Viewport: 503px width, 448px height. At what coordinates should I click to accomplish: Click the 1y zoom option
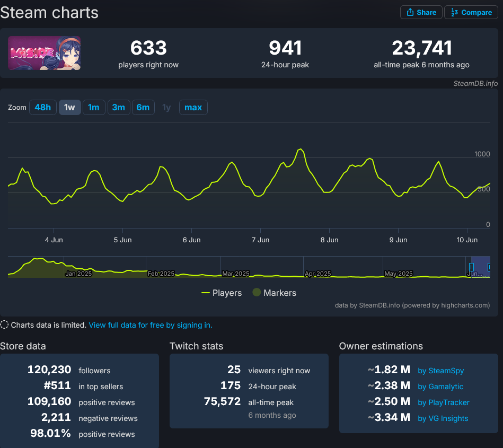166,107
